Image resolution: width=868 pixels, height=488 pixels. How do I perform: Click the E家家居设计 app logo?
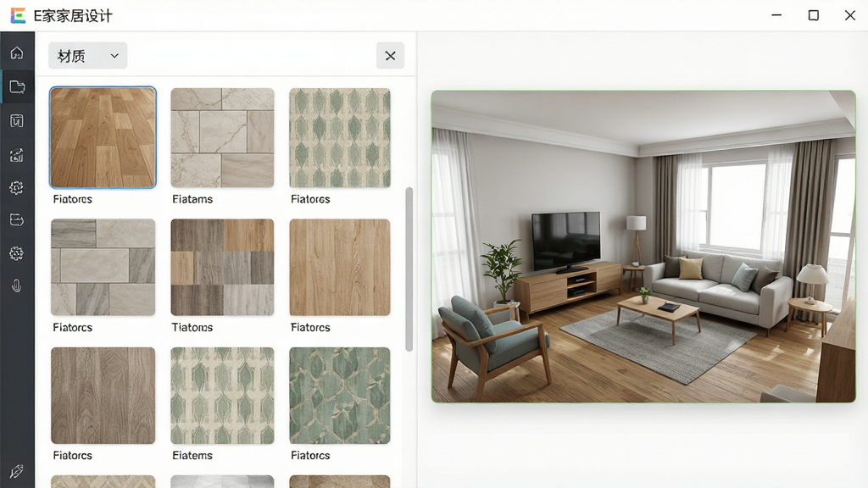[x=18, y=15]
